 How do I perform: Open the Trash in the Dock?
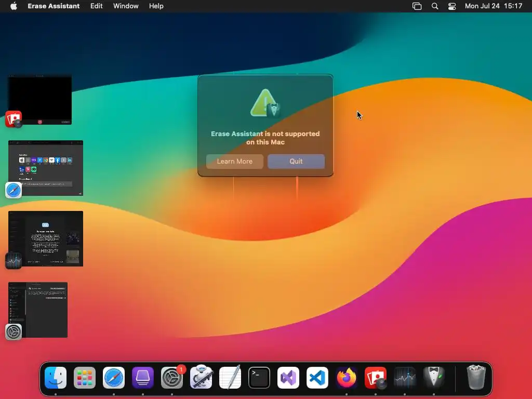pos(476,377)
